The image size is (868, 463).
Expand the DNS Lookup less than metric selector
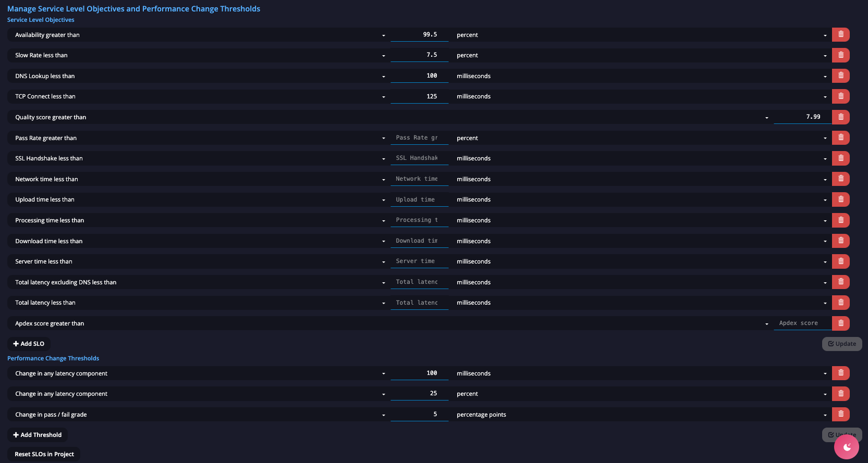point(198,76)
